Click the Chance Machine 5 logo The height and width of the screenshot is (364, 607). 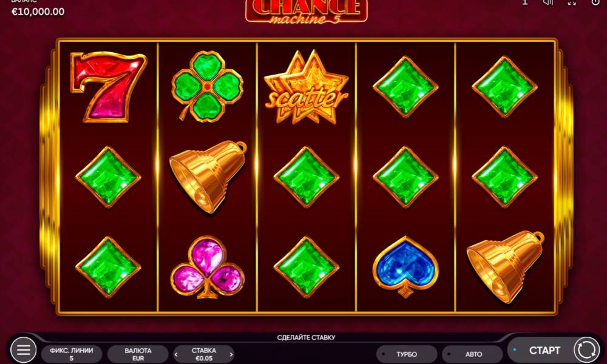click(x=306, y=11)
